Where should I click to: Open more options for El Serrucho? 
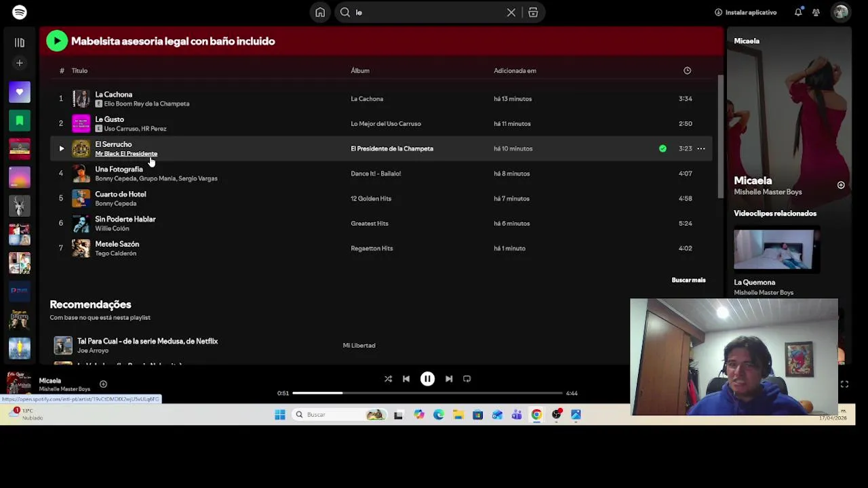click(701, 148)
